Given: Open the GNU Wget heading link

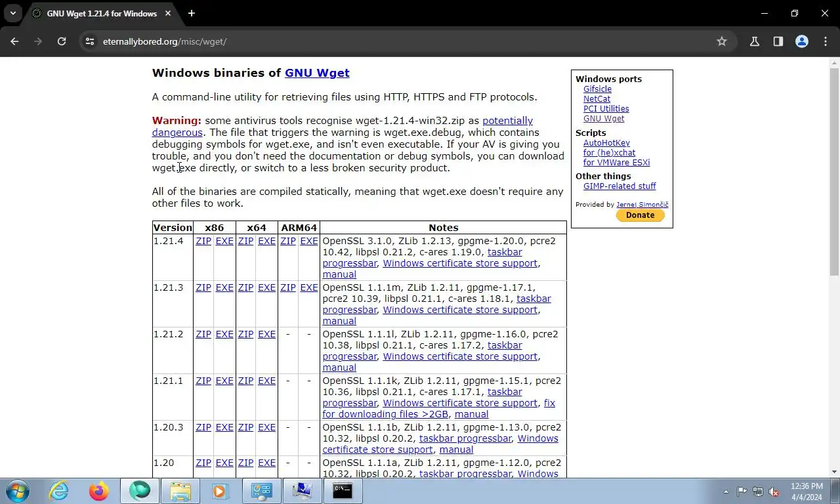Looking at the screenshot, I should (x=317, y=73).
